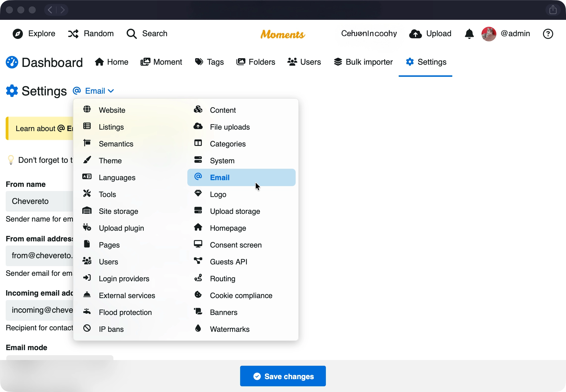Click the Categories columns icon
The width and height of the screenshot is (566, 392).
(198, 143)
